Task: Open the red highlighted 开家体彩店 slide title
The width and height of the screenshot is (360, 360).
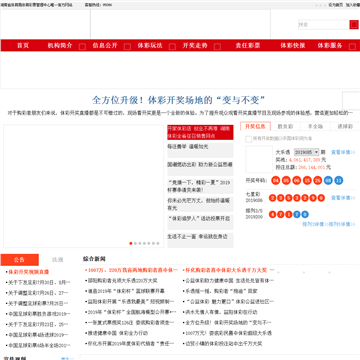Action: [200, 132]
